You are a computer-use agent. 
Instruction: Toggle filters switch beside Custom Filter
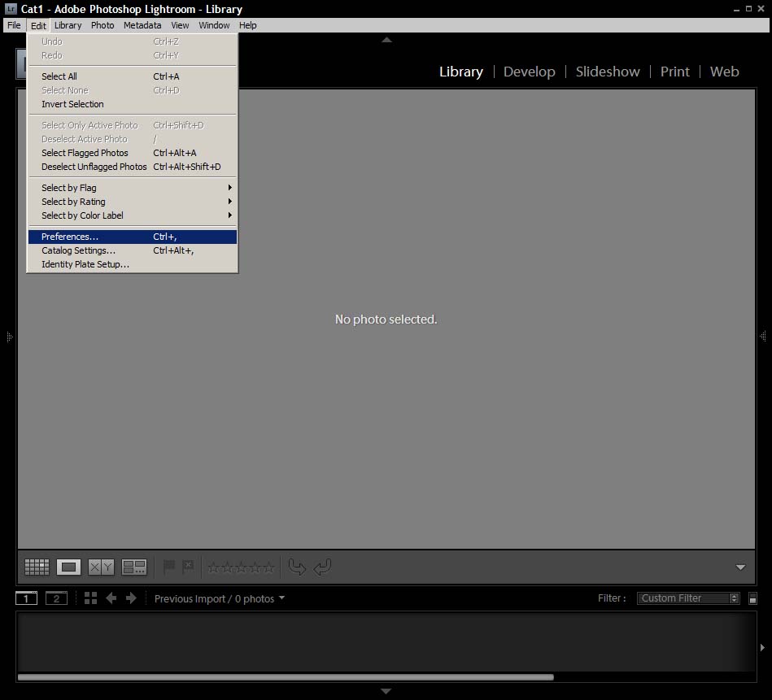752,598
